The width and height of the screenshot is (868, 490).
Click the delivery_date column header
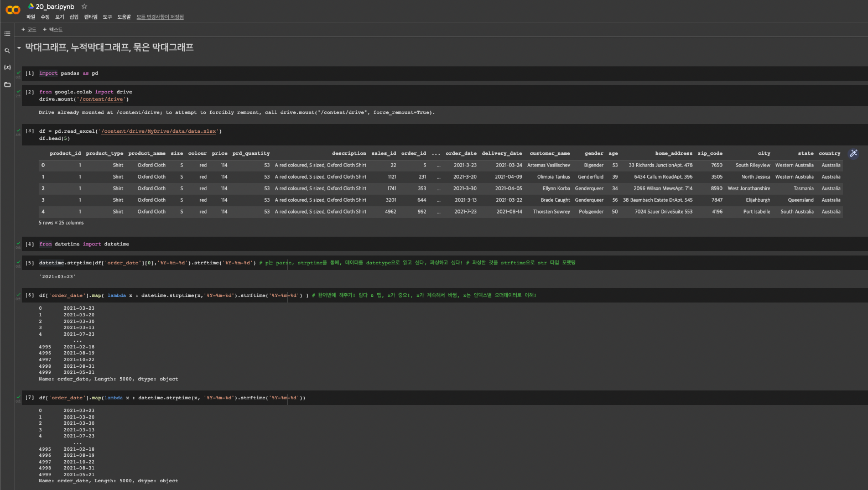(x=502, y=153)
